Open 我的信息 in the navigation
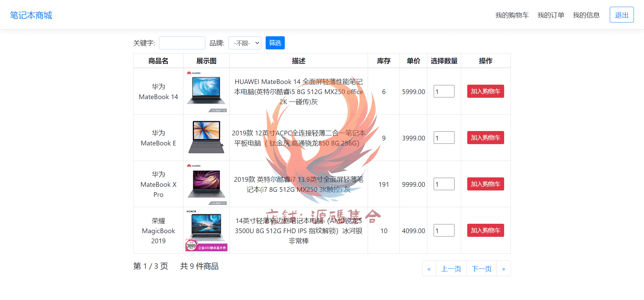The width and height of the screenshot is (644, 300). [586, 15]
